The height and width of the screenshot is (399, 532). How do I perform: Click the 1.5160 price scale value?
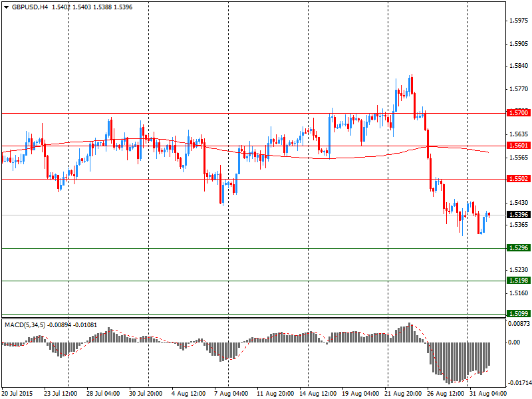tap(519, 293)
